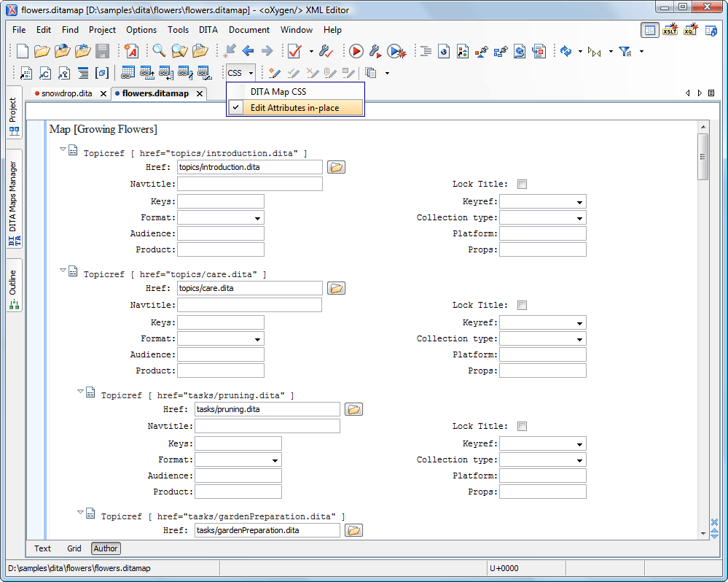The image size is (728, 582).
Task: Browse for introduction.dita Href file
Action: [x=336, y=167]
